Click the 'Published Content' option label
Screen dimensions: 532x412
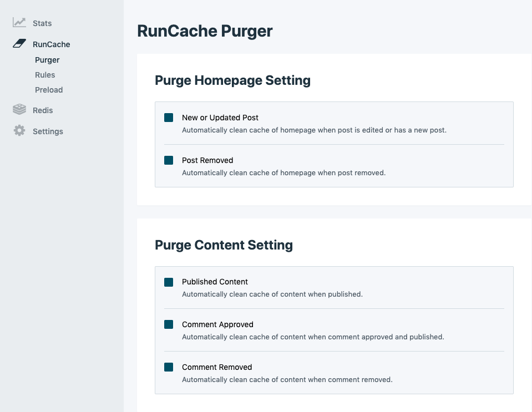215,282
